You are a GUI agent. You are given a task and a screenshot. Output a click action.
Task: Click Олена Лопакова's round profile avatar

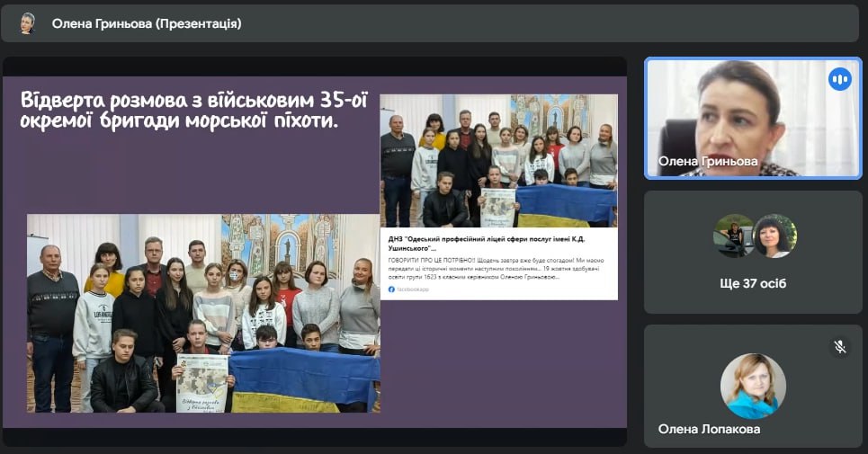pyautogui.click(x=753, y=386)
